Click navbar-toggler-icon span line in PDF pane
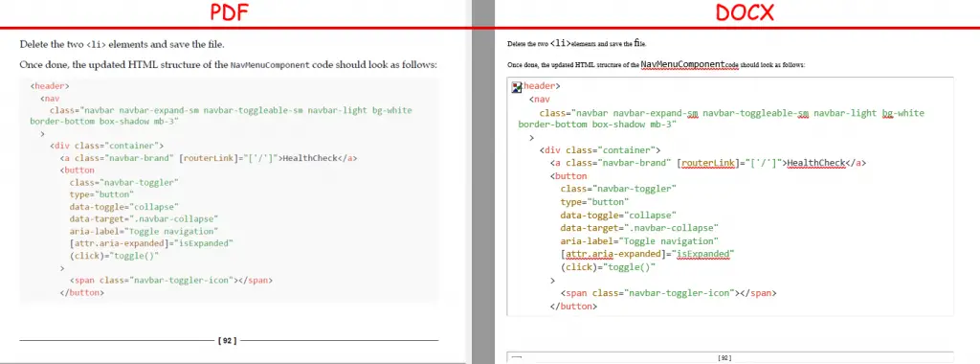Image resolution: width=980 pixels, height=364 pixels. tap(171, 281)
